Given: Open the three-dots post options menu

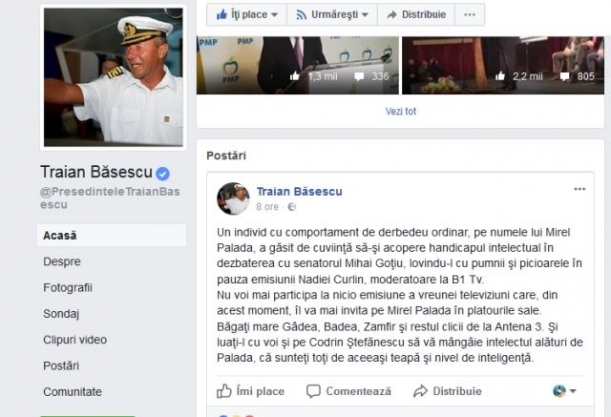Looking at the screenshot, I should click(x=579, y=189).
